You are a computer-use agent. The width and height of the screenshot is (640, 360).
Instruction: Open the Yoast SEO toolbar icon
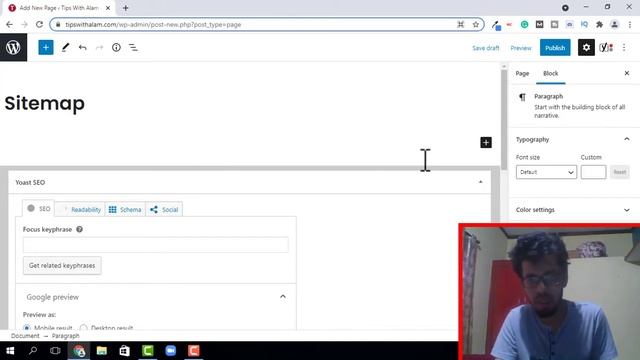606,48
